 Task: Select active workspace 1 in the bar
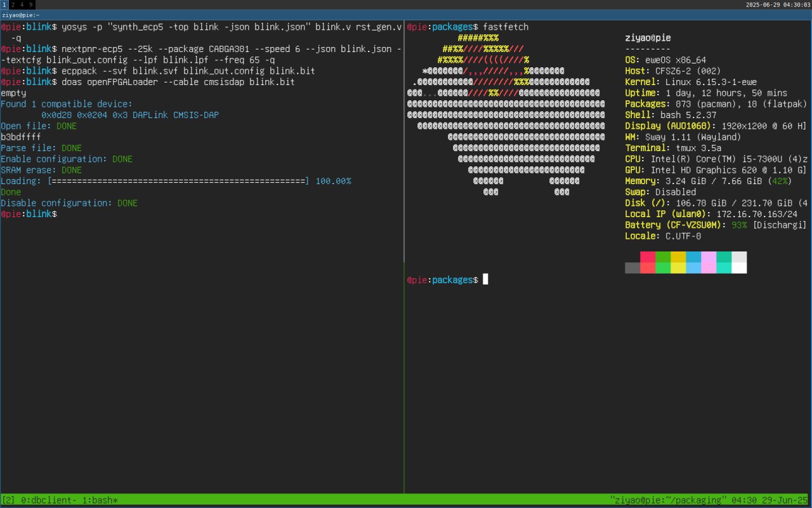(4, 4)
